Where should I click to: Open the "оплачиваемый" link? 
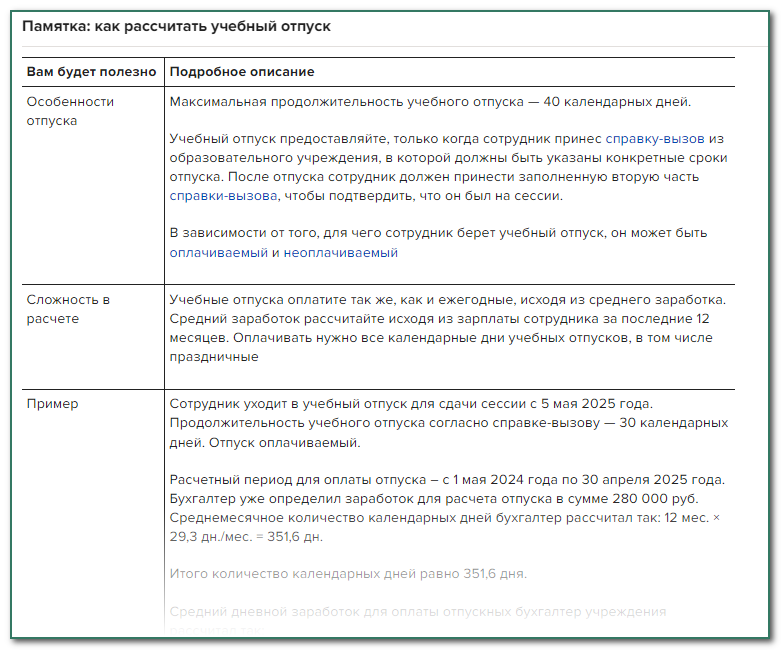click(x=218, y=253)
